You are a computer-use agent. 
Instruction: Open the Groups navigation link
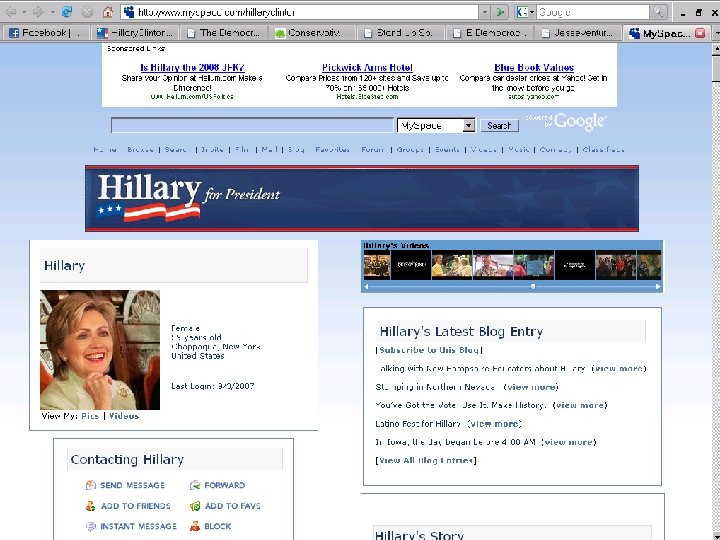(410, 150)
